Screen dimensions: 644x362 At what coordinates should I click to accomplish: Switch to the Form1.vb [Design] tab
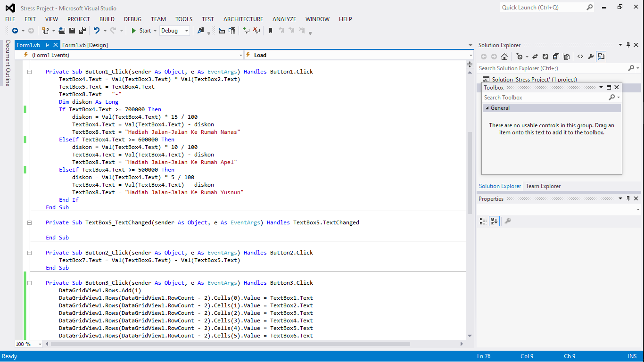click(x=85, y=45)
